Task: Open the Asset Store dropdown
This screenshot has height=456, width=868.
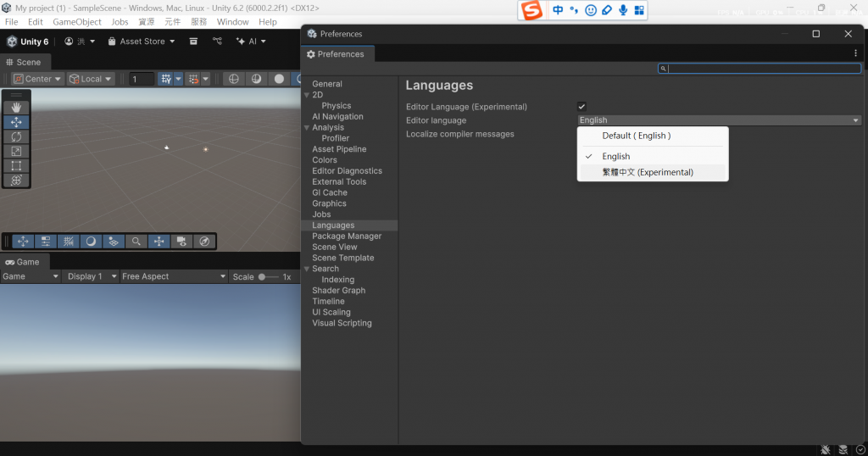Action: tap(142, 42)
